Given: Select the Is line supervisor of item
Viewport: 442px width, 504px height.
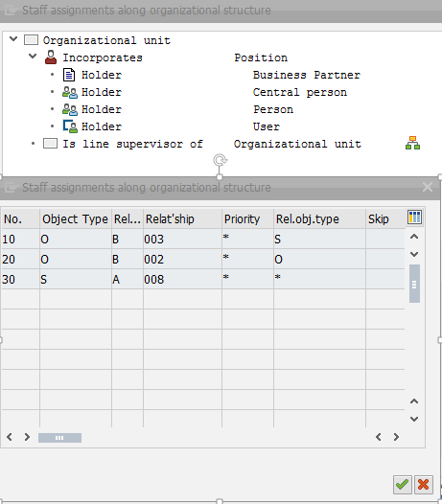Looking at the screenshot, I should (132, 144).
